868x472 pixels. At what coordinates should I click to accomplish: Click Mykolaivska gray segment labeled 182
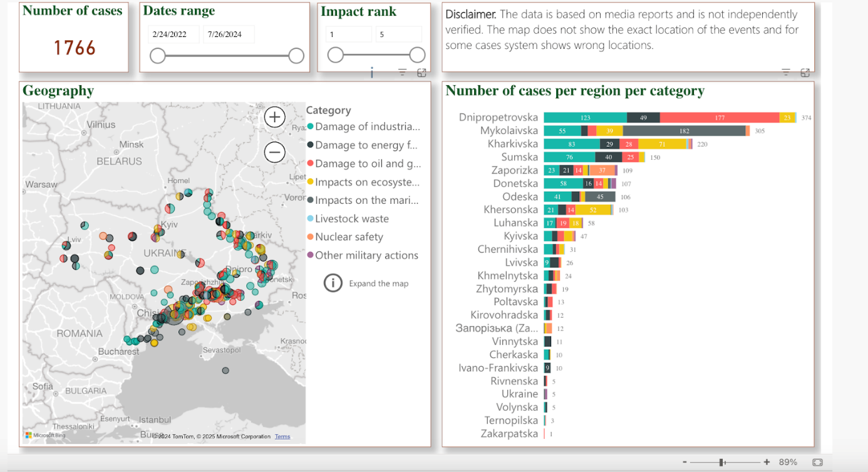point(684,131)
